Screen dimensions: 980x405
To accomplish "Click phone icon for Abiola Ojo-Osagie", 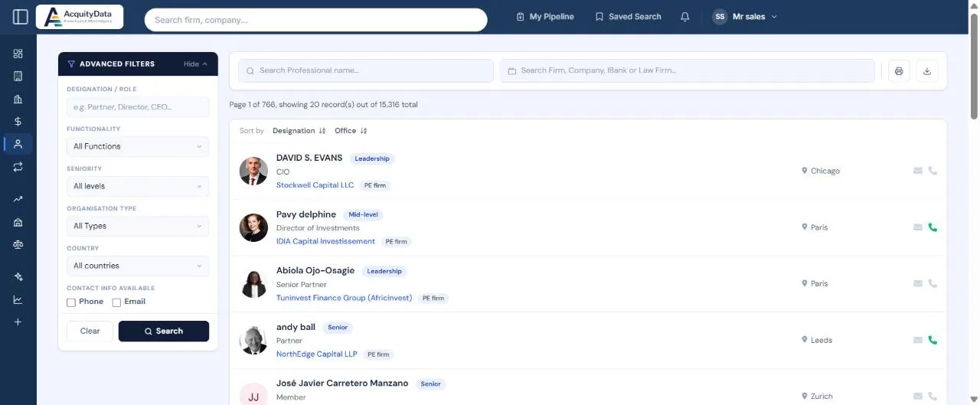I will (x=933, y=283).
